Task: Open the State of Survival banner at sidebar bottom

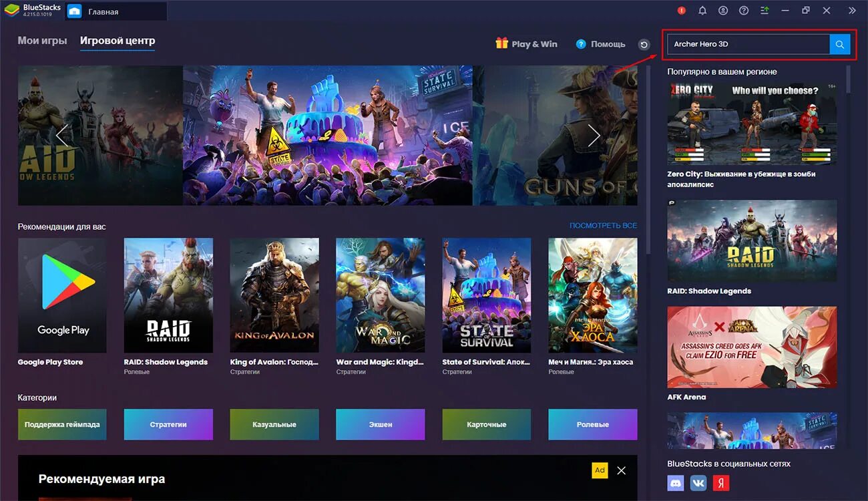Action: pos(752,431)
